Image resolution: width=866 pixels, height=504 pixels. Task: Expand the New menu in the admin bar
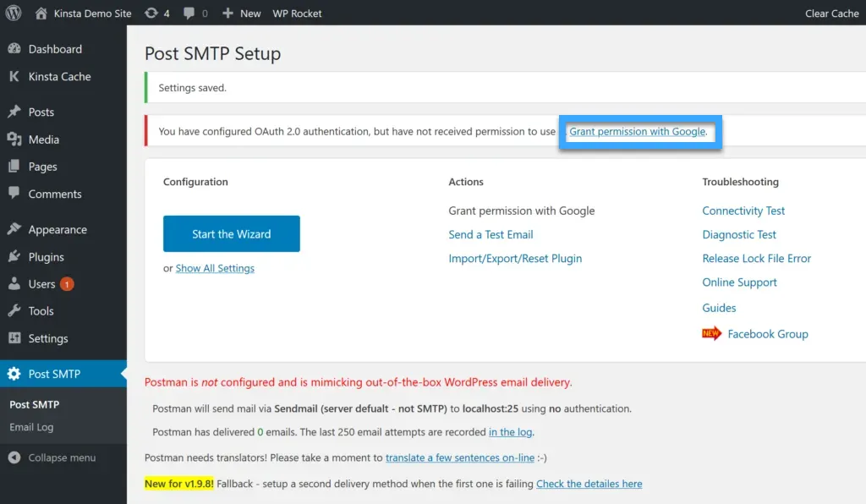tap(241, 13)
